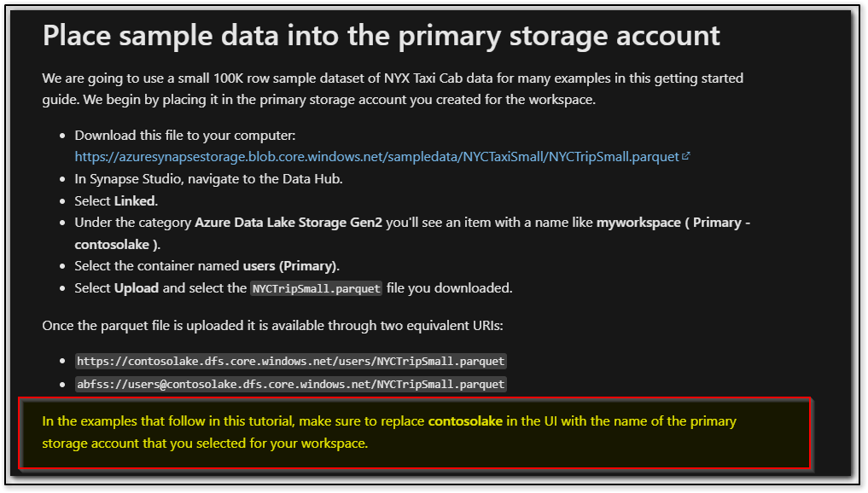This screenshot has height=493, width=868.
Task: Click 'file you downloaded' text after code snippet
Action: pos(449,288)
